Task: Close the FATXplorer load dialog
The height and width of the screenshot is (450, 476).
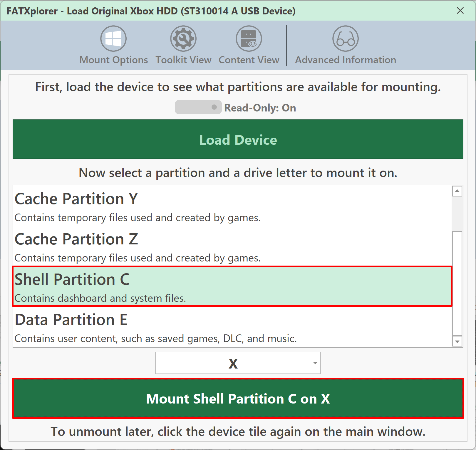Action: click(460, 11)
